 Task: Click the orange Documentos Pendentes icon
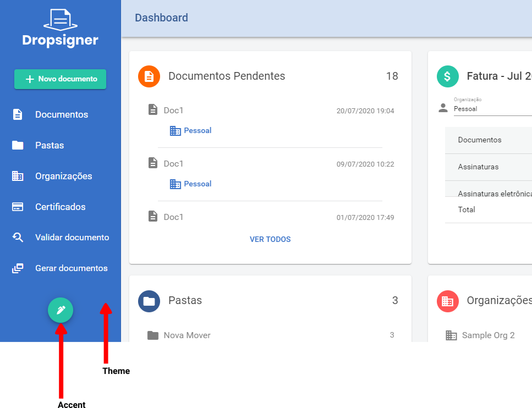tap(149, 76)
